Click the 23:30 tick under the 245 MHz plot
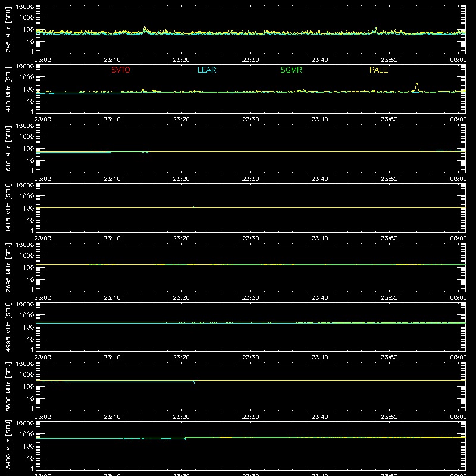476x476 pixels. coord(250,60)
